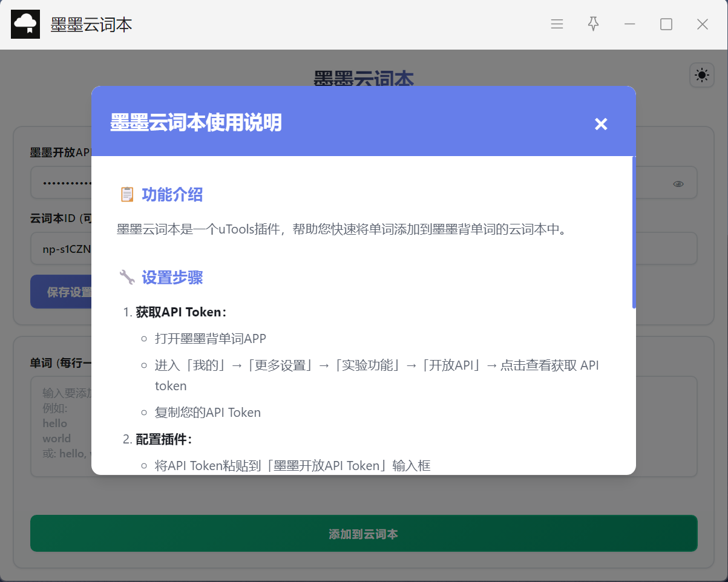Click the 保存设置 button behind the dialog

click(x=61, y=292)
